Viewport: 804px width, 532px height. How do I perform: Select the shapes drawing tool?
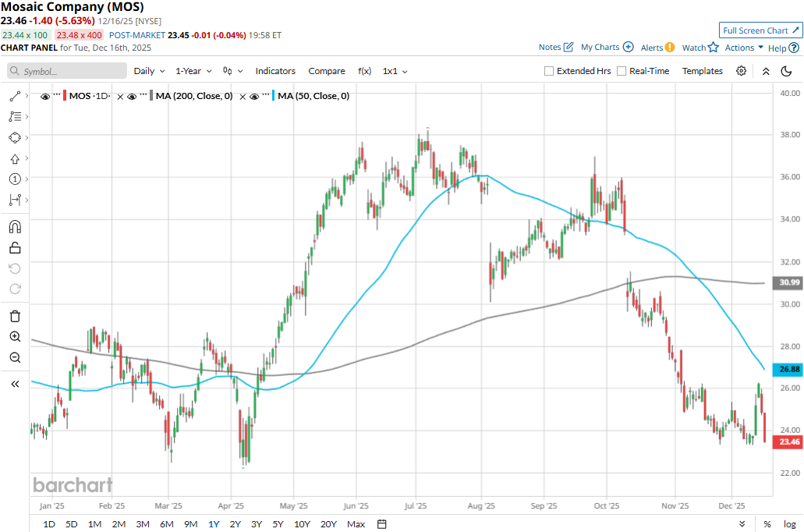pos(15,137)
